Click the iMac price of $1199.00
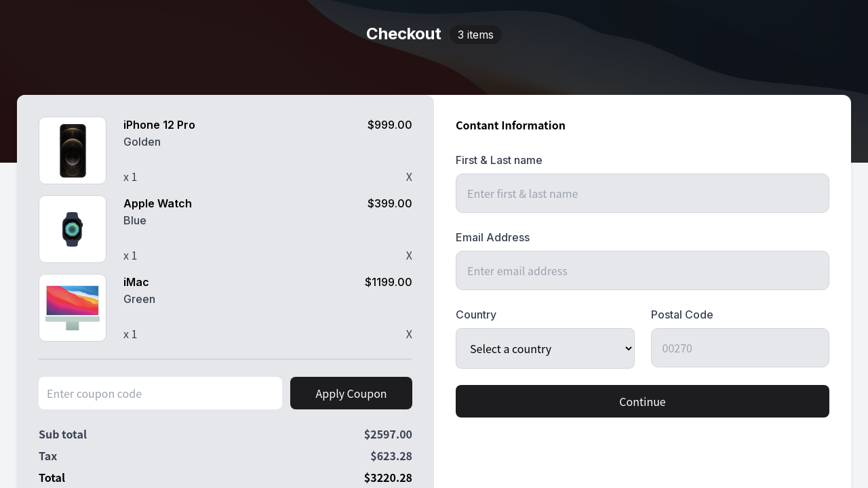This screenshot has height=488, width=868. [388, 282]
